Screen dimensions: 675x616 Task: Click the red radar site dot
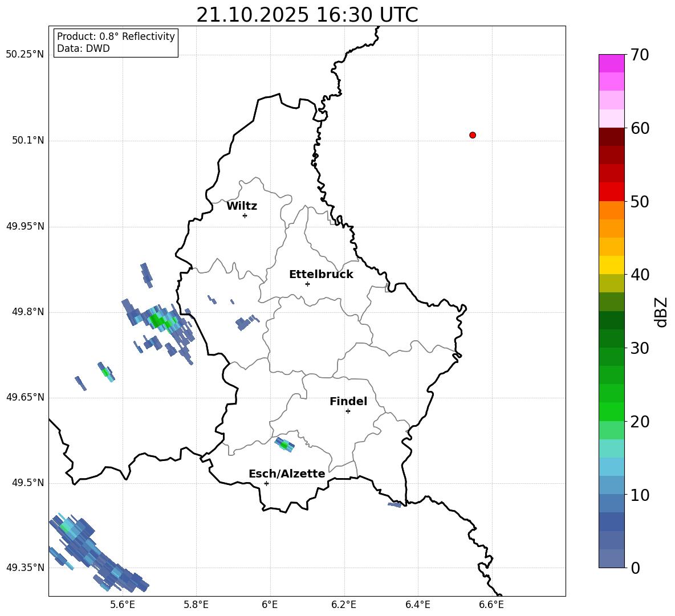(x=472, y=135)
